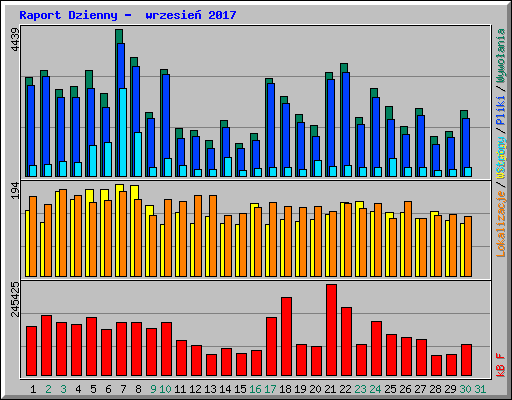Screen dimensions: 512x400
Task: Click the red kB bar for day 13
Action: (212, 365)
